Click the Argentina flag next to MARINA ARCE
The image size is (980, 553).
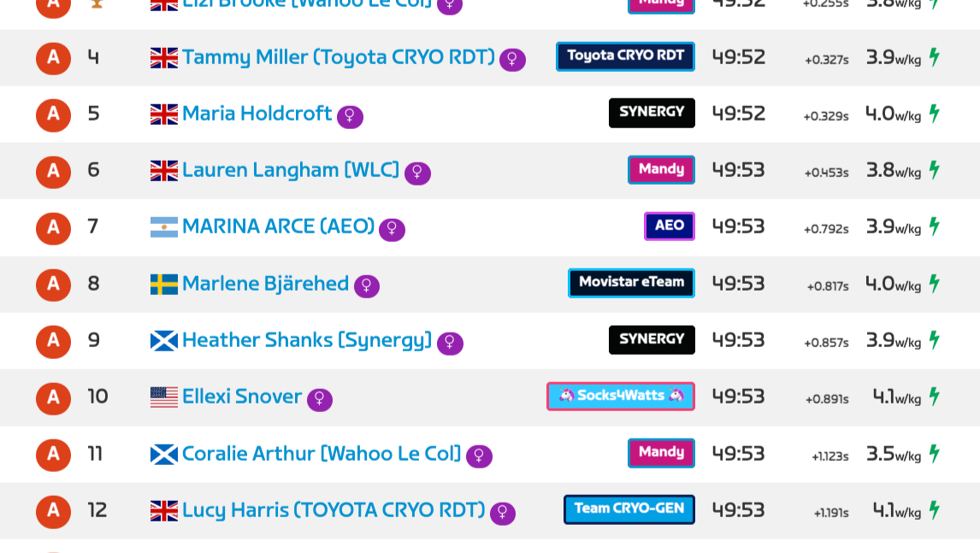coord(163,226)
